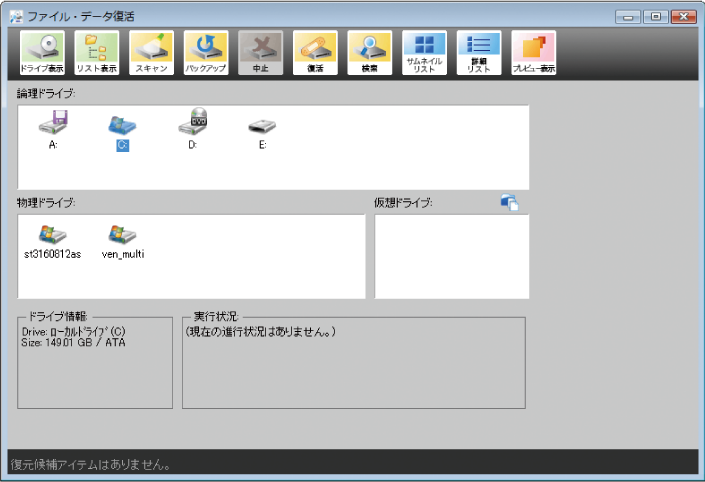Switch to 詳細リスト detailed list
Image resolution: width=705 pixels, height=482 pixels.
coord(478,53)
